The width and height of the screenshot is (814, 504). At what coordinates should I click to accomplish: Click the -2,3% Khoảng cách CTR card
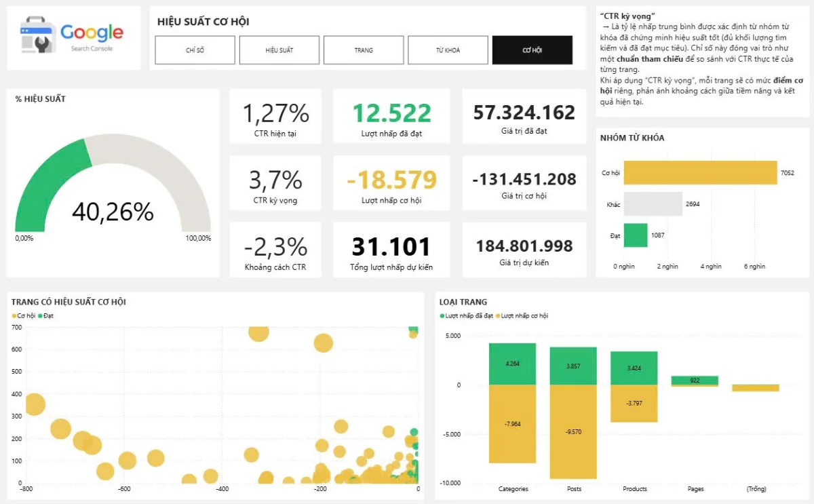(x=274, y=250)
